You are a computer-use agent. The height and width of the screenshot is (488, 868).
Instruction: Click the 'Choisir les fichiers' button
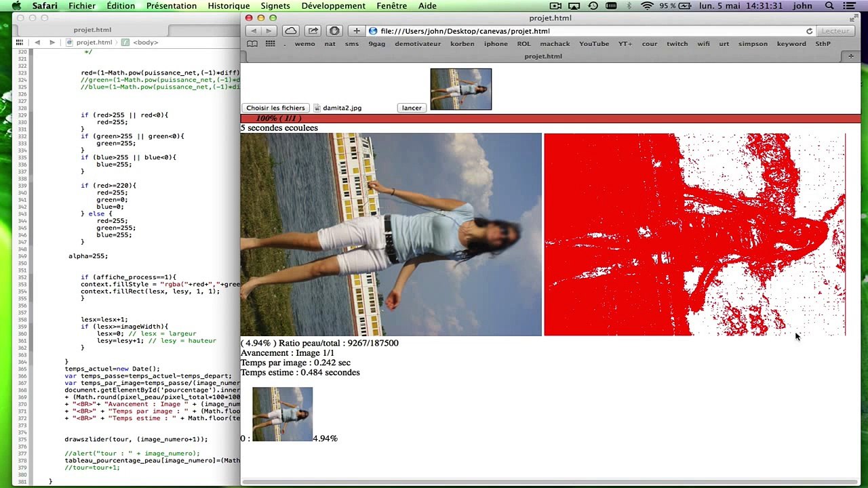(x=275, y=108)
